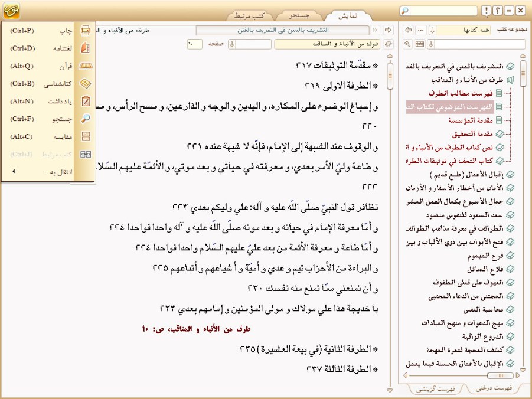
Task: Click the three-dots options button
Action: (x=421, y=30)
